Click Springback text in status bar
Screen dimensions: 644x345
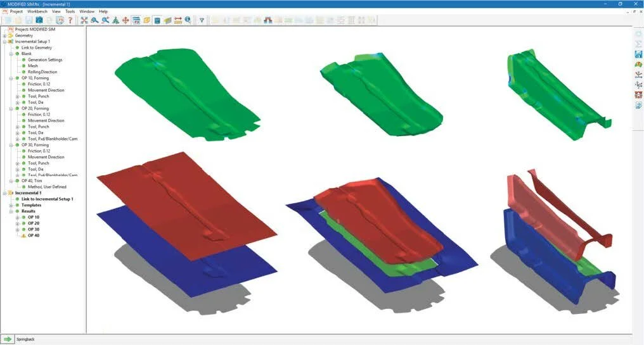point(25,339)
